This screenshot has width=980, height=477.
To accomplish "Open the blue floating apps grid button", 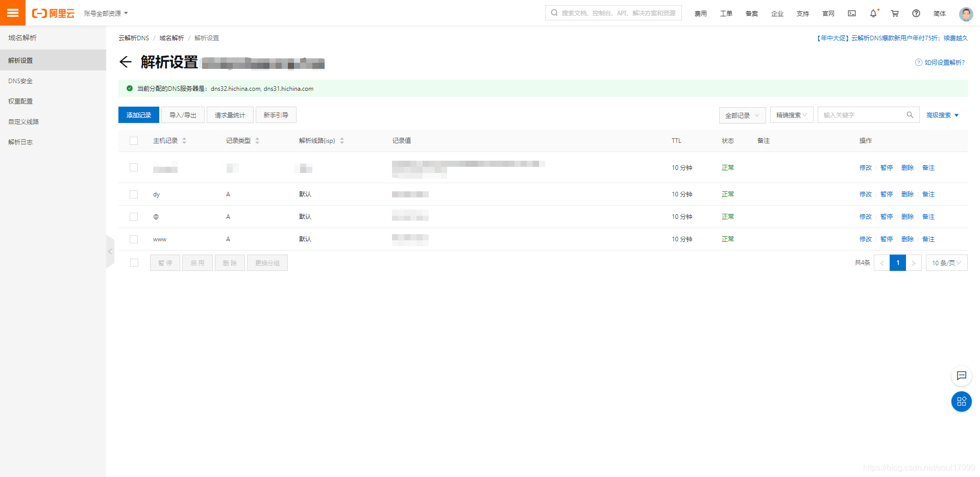I will point(962,401).
